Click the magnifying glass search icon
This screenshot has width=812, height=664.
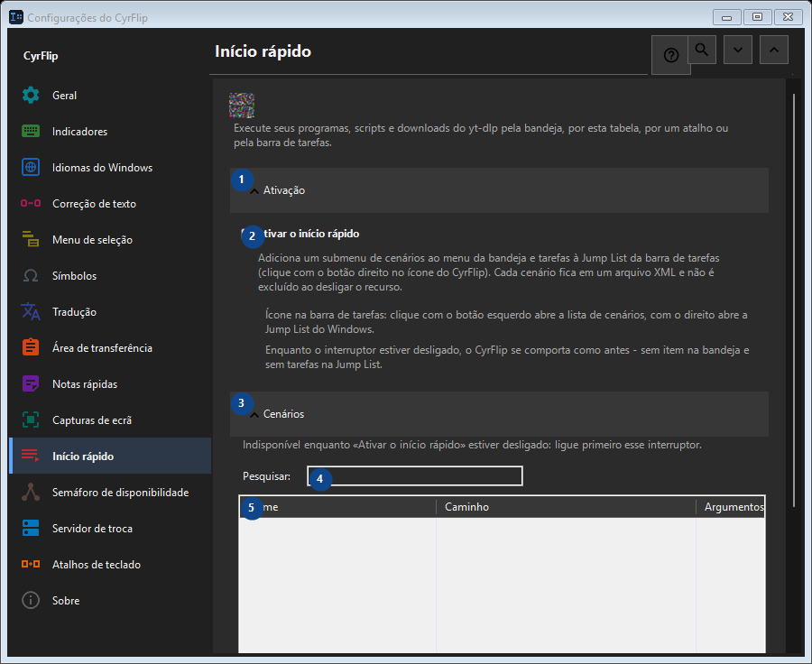point(702,50)
